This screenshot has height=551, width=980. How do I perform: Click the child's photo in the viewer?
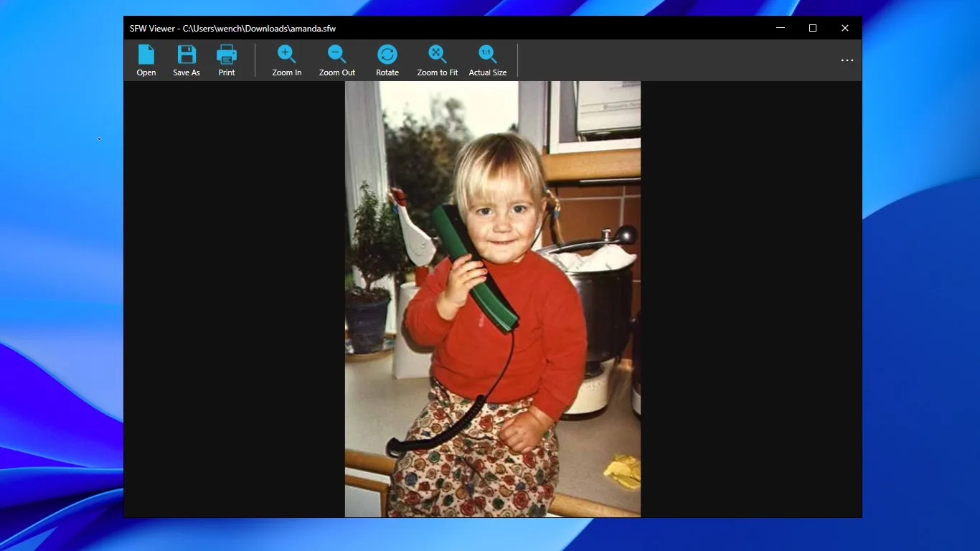pyautogui.click(x=493, y=299)
